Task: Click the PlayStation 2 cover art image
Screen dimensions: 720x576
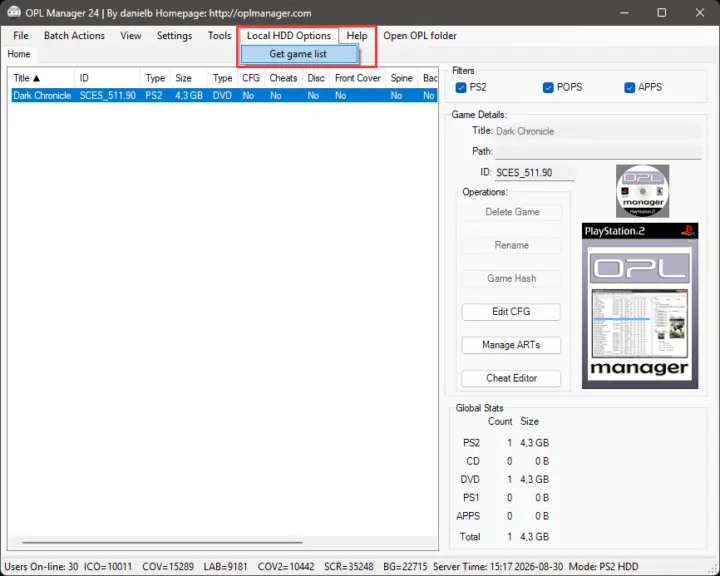Action: 640,306
